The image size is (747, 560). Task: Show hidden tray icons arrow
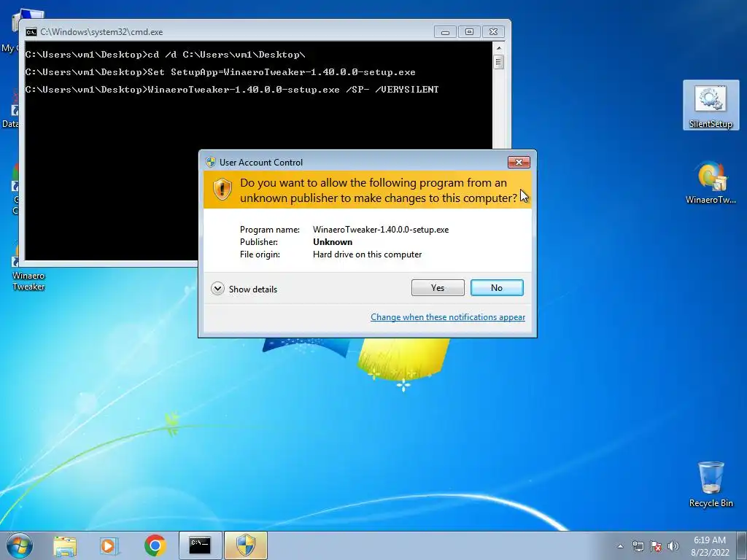click(x=620, y=546)
